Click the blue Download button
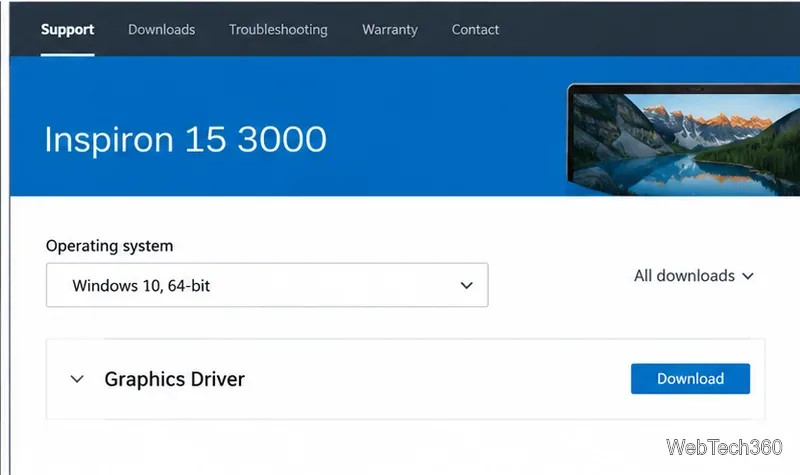Image resolution: width=800 pixels, height=475 pixels. pyautogui.click(x=690, y=379)
